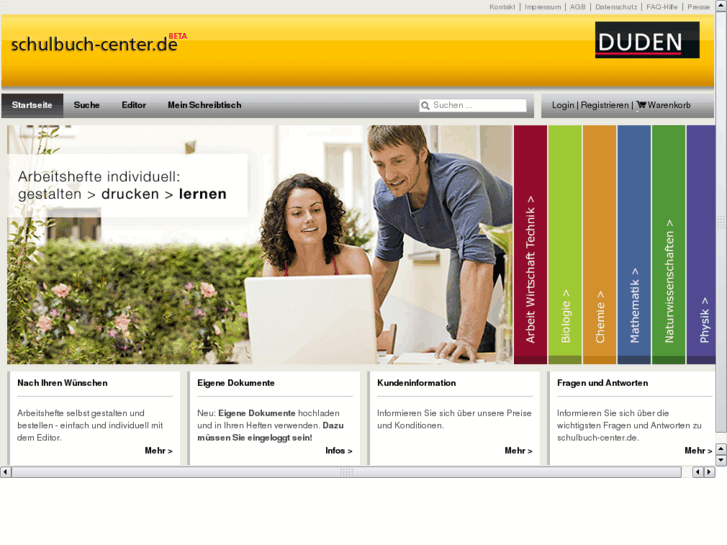The height and width of the screenshot is (545, 727).
Task: Open Mein Schreibtisch menu item
Action: point(204,105)
